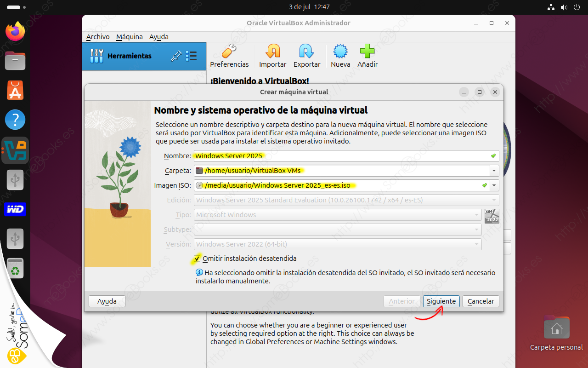Launch Firefox from the dock

click(15, 32)
